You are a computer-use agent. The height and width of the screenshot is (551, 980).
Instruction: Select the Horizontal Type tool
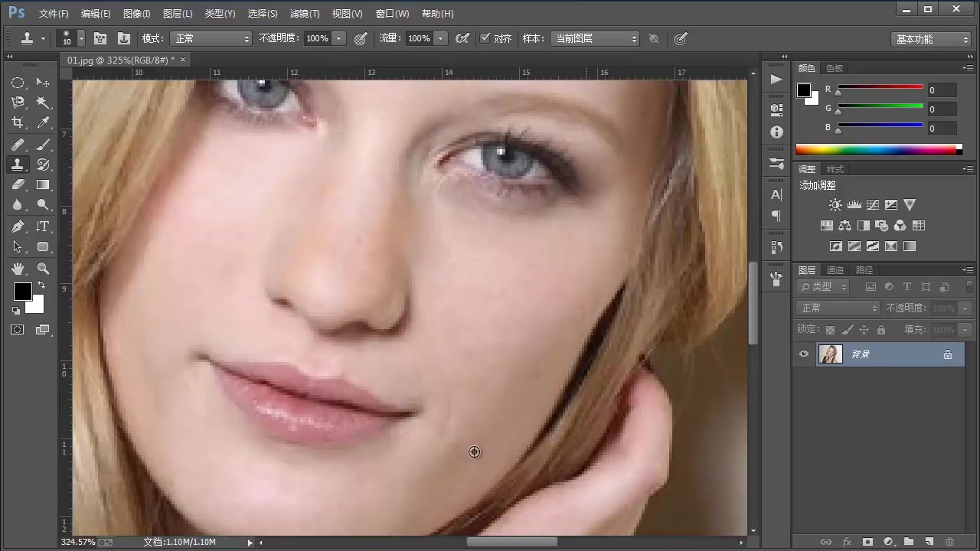pyautogui.click(x=43, y=227)
